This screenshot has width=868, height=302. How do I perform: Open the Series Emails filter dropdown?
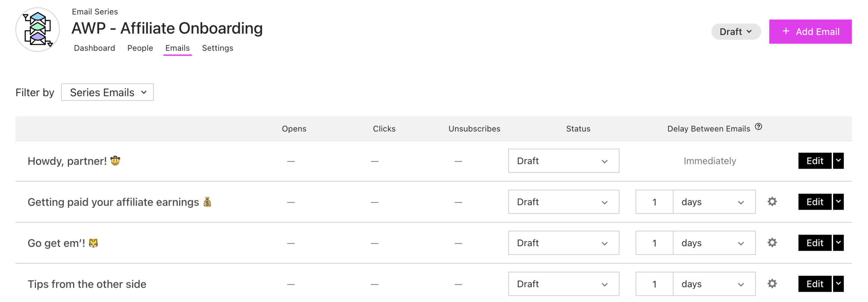pyautogui.click(x=107, y=92)
